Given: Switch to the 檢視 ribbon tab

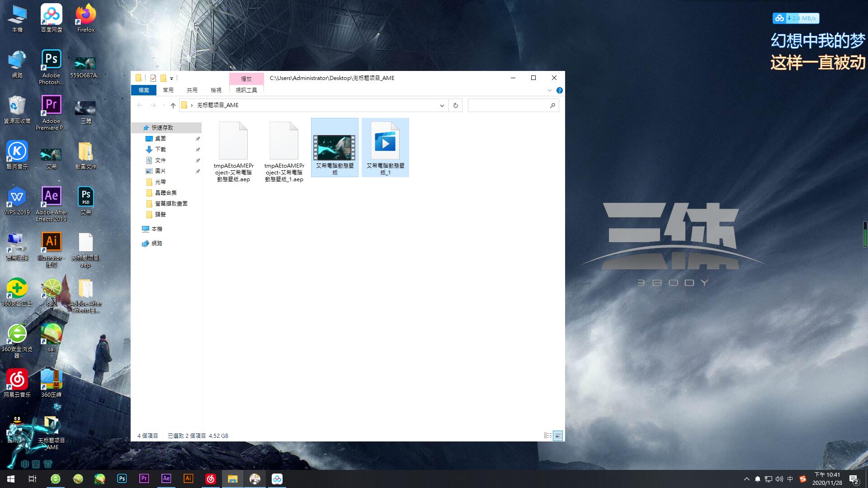Looking at the screenshot, I should [216, 90].
